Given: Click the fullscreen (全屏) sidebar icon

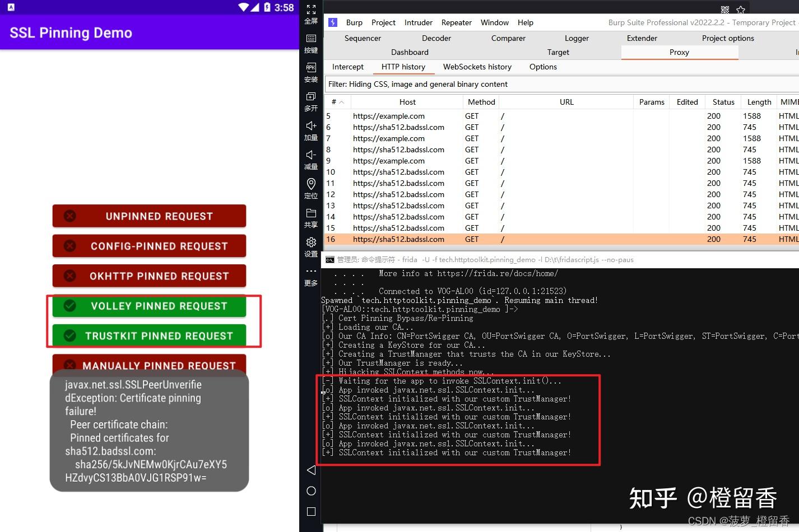Looking at the screenshot, I should tap(311, 9).
